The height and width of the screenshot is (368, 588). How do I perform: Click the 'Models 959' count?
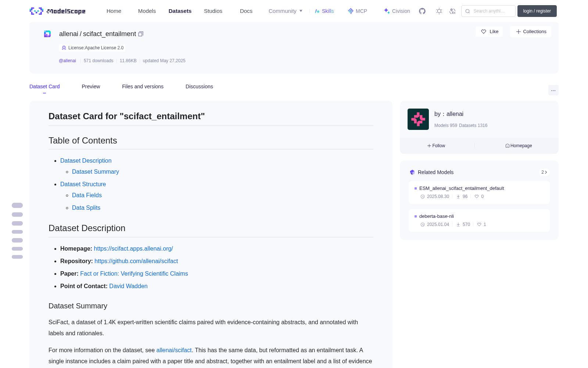click(x=446, y=125)
